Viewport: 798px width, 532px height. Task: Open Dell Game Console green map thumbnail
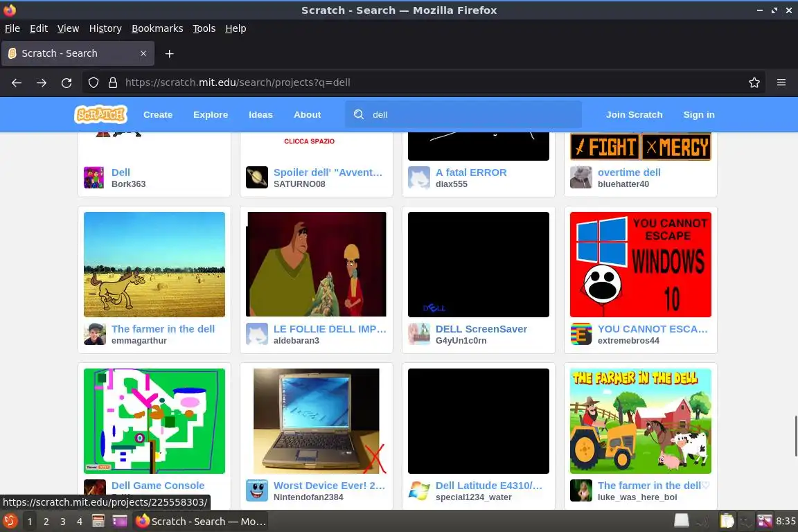coord(154,421)
